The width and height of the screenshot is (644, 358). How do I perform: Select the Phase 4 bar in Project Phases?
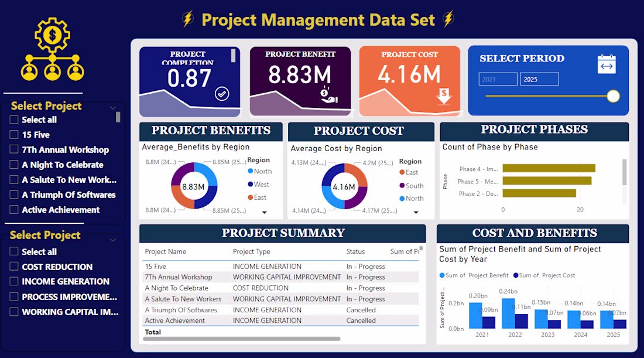pyautogui.click(x=549, y=169)
